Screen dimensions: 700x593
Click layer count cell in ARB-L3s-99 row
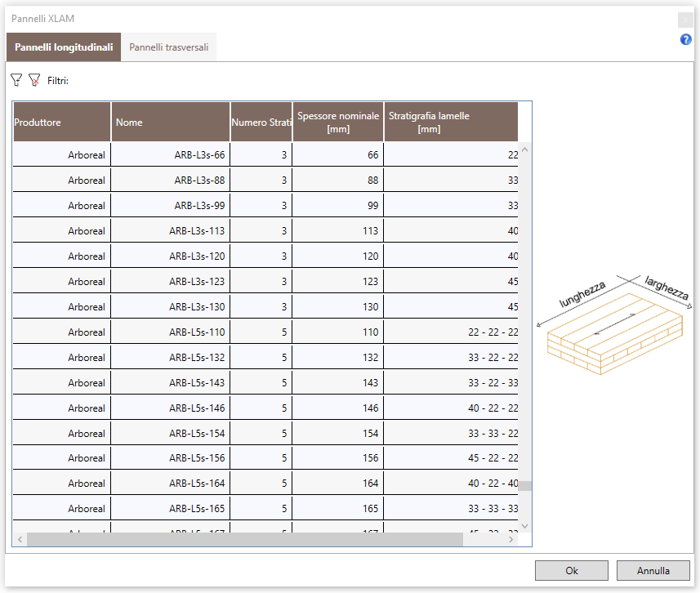tap(261, 205)
